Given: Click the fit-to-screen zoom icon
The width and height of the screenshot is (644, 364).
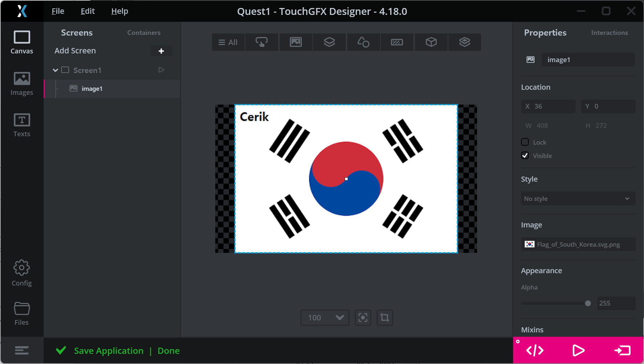Looking at the screenshot, I should tap(363, 318).
